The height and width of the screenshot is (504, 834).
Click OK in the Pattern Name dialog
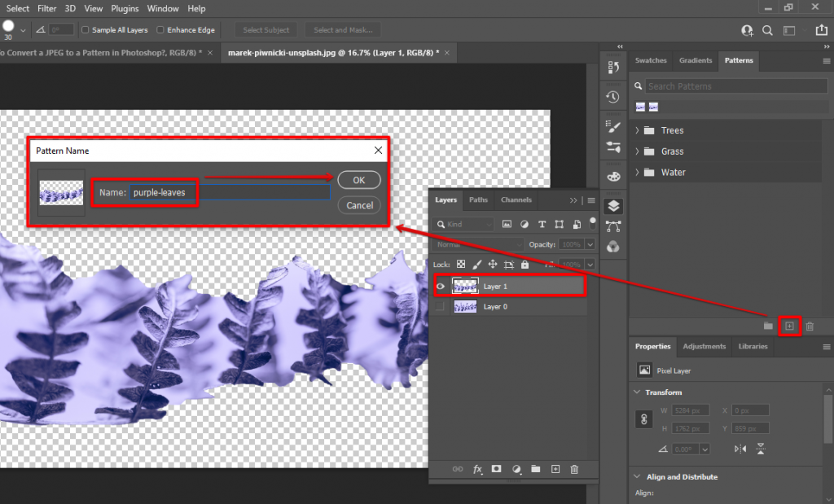(x=358, y=180)
